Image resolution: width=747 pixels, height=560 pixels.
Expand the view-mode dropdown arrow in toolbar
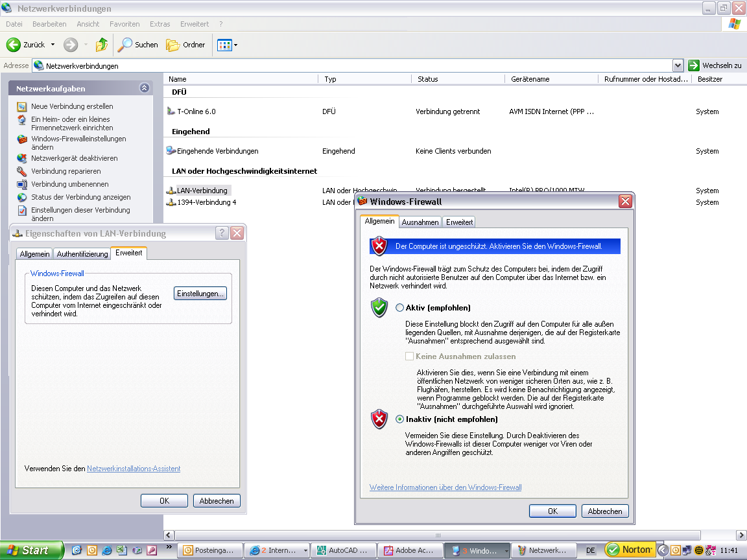coord(235,45)
